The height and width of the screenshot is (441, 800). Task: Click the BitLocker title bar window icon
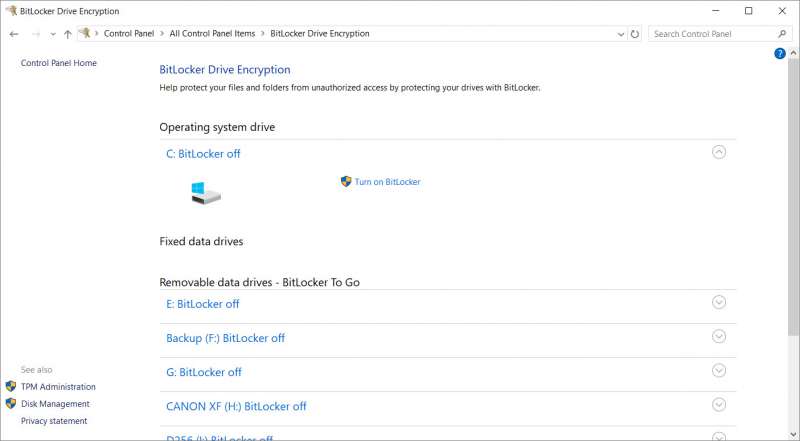(x=11, y=11)
